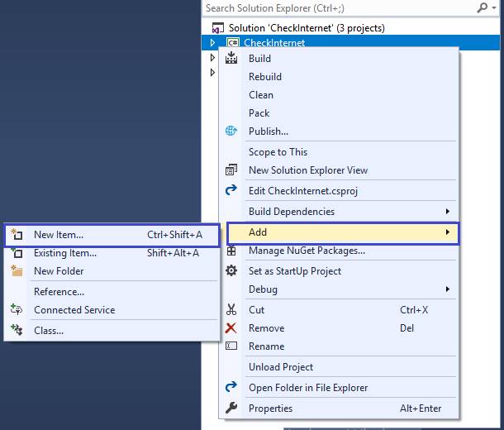Screen dimensions: 504x430
Task: Choose Pack from the context menu
Action: point(259,113)
